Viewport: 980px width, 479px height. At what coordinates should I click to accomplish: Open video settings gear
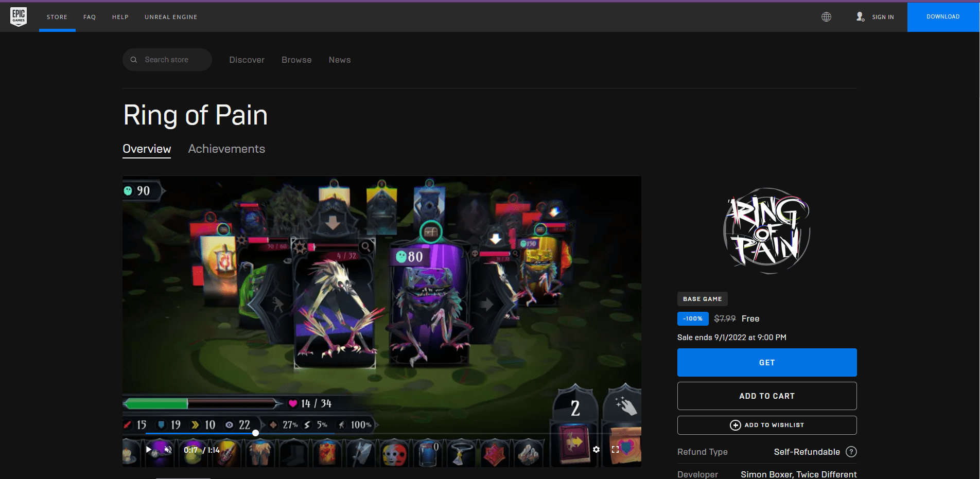[x=596, y=450]
